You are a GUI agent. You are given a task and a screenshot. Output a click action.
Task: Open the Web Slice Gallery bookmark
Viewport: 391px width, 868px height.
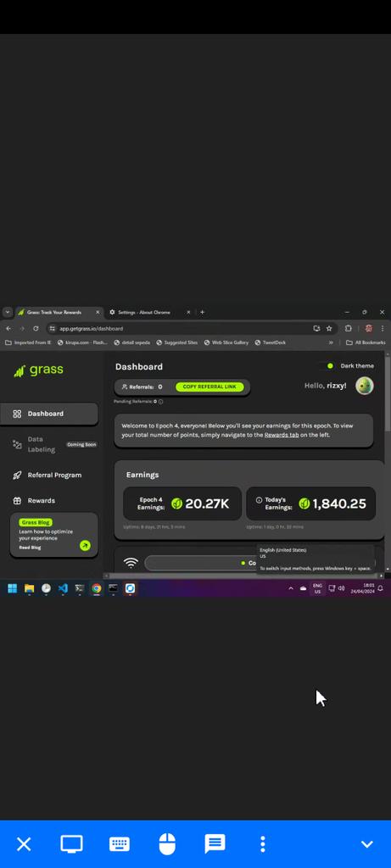(226, 342)
